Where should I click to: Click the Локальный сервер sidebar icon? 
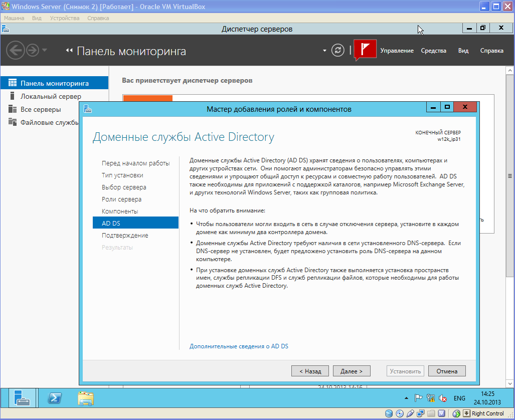point(12,96)
